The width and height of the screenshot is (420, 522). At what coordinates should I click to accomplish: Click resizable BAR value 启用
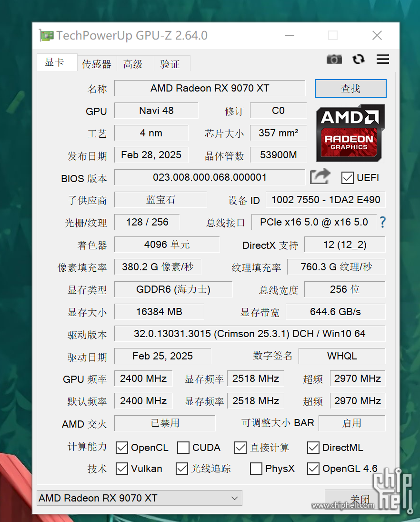tap(352, 423)
